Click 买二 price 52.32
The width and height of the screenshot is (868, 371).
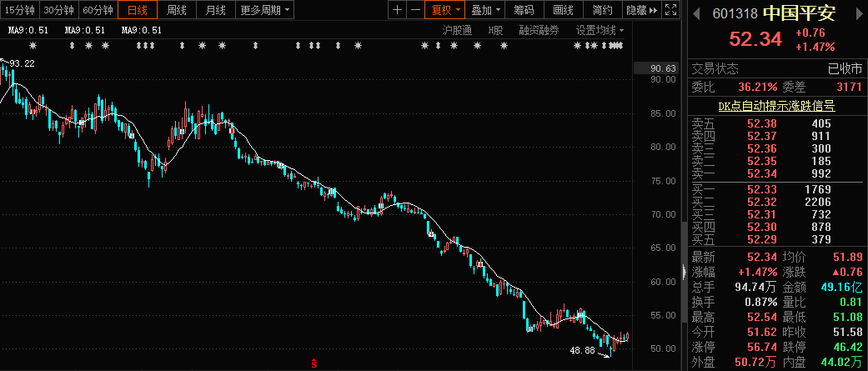[762, 202]
